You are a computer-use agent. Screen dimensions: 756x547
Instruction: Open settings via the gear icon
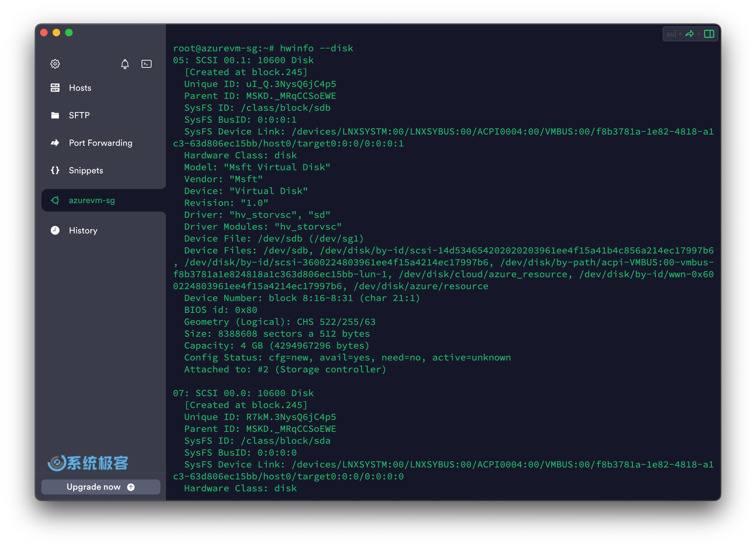55,64
